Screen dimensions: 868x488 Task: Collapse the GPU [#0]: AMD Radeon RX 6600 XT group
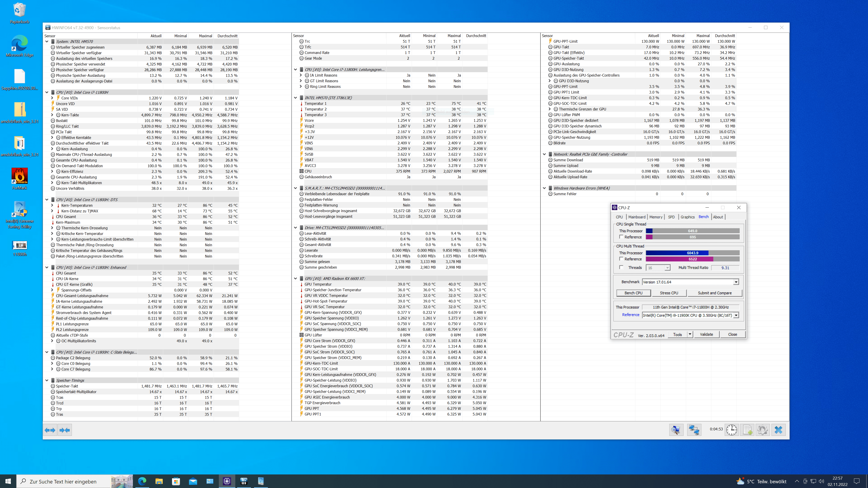[x=295, y=279]
